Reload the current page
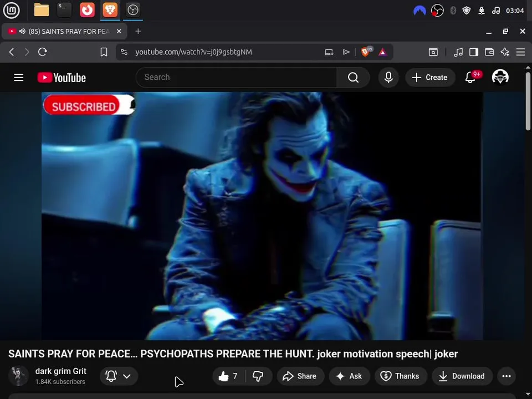Screen dimensions: 532x399 (x=43, y=52)
